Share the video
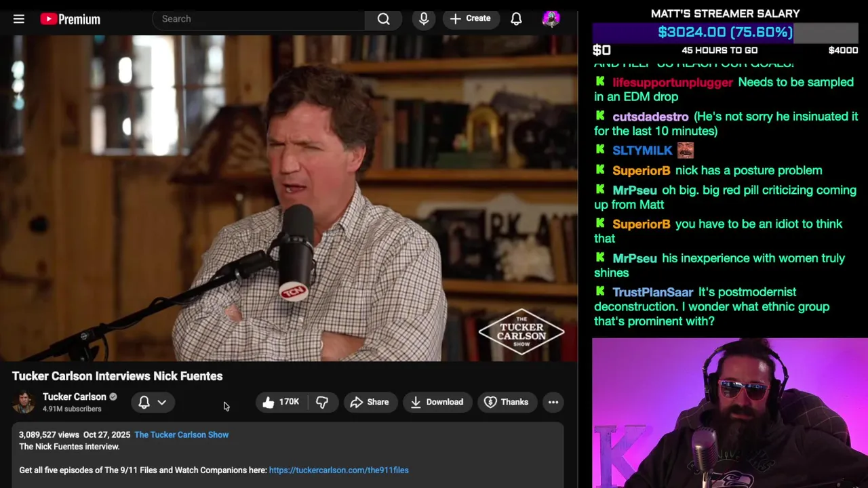Screen dimensions: 868x488 (370, 402)
